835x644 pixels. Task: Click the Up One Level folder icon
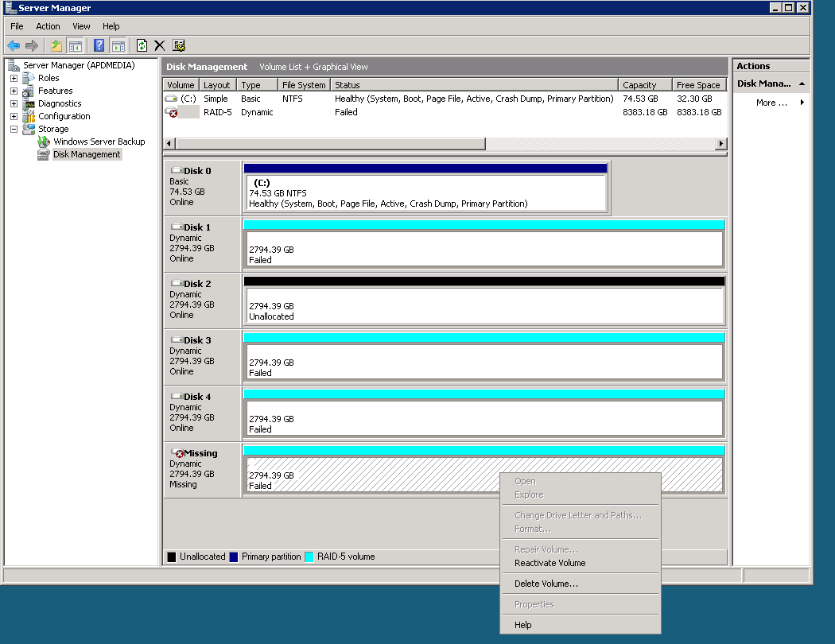(x=56, y=46)
